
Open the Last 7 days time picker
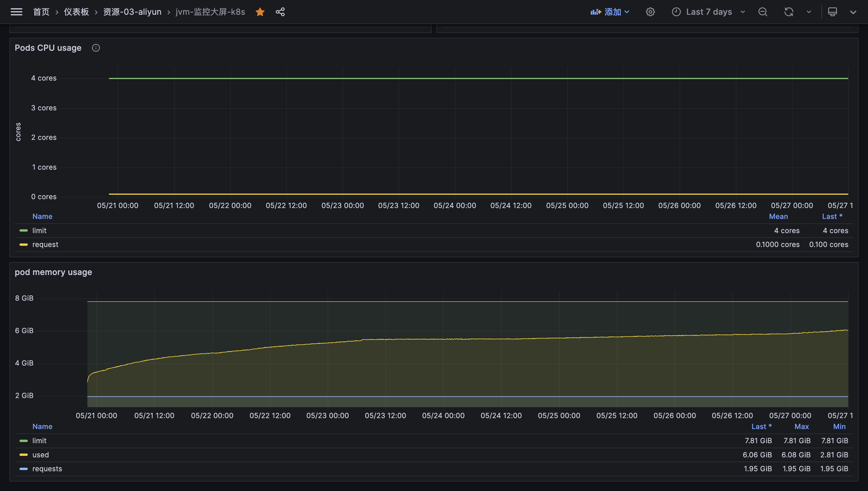709,12
